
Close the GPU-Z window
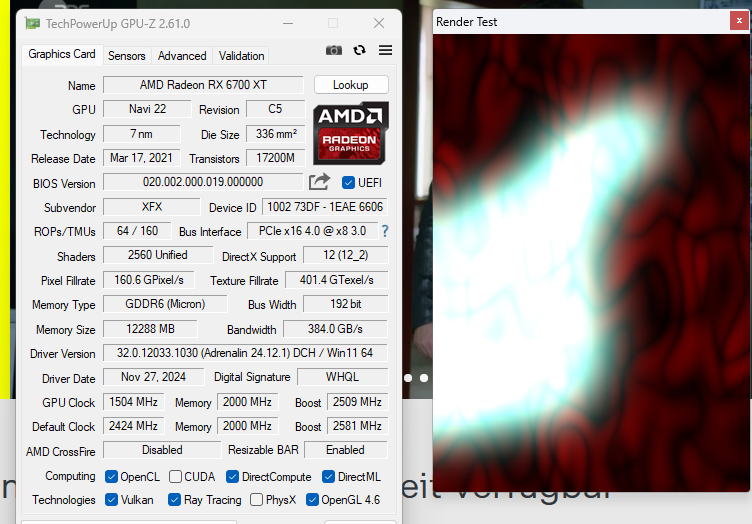[x=379, y=23]
